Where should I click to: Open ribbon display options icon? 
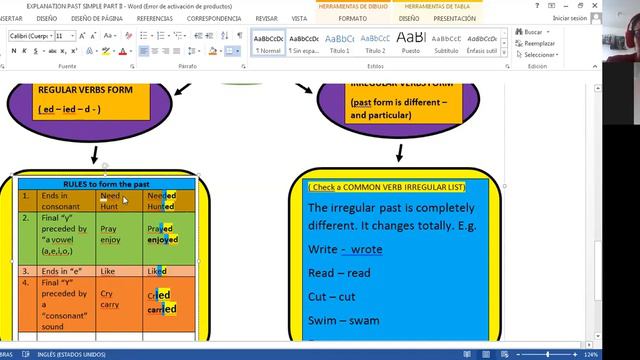pyautogui.click(x=551, y=6)
